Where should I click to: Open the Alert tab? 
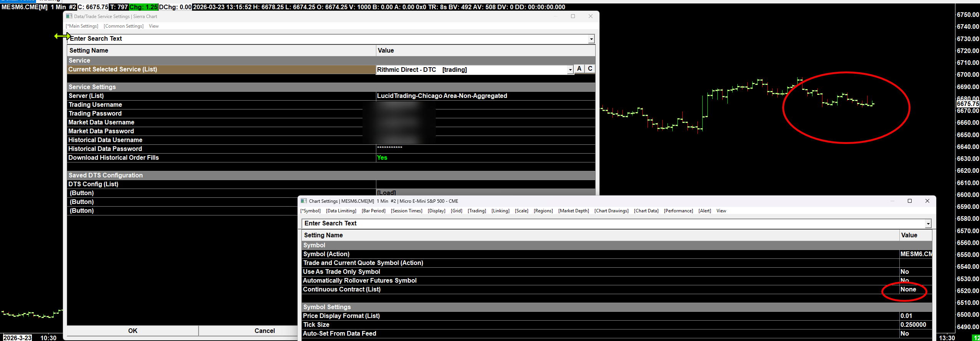tap(705, 211)
